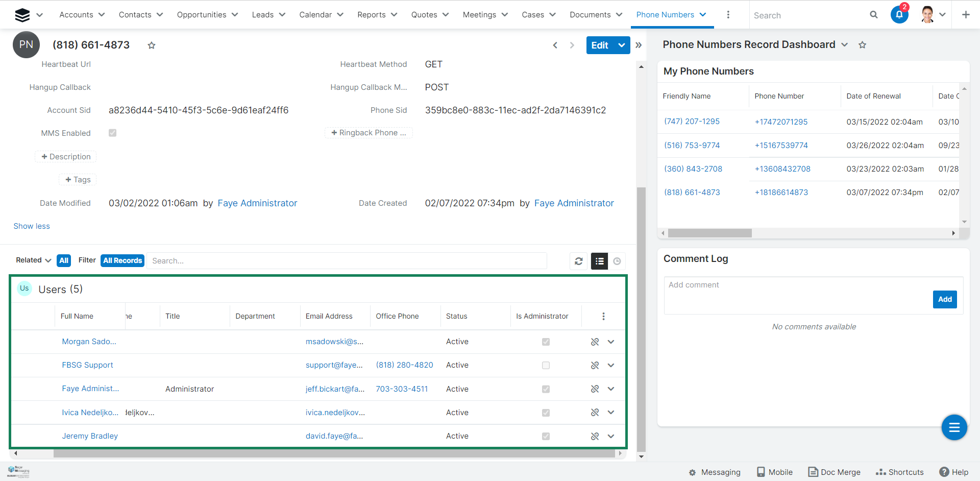Toggle Is Administrator checkbox for FBSG Support
This screenshot has width=980, height=481.
tap(546, 366)
